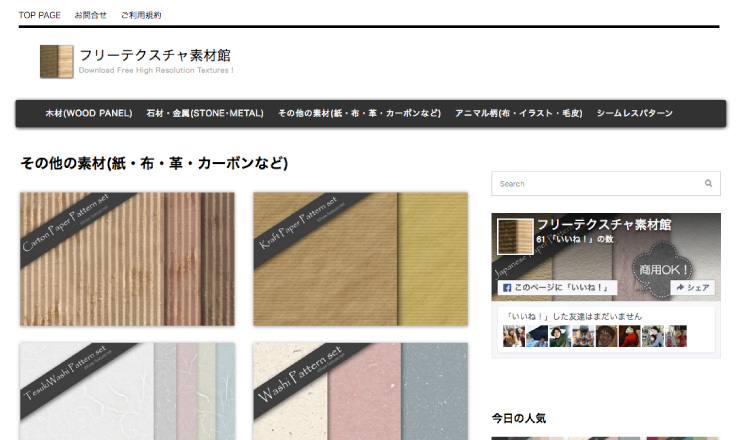Click last friend avatar in Facebook widget
Viewport: 740px width, 440px height.
pos(676,336)
